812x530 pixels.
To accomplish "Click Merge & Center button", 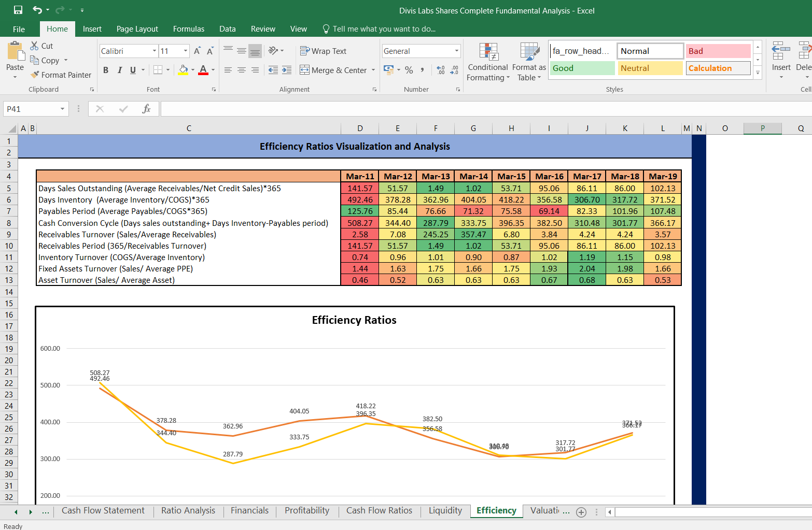I will click(333, 70).
